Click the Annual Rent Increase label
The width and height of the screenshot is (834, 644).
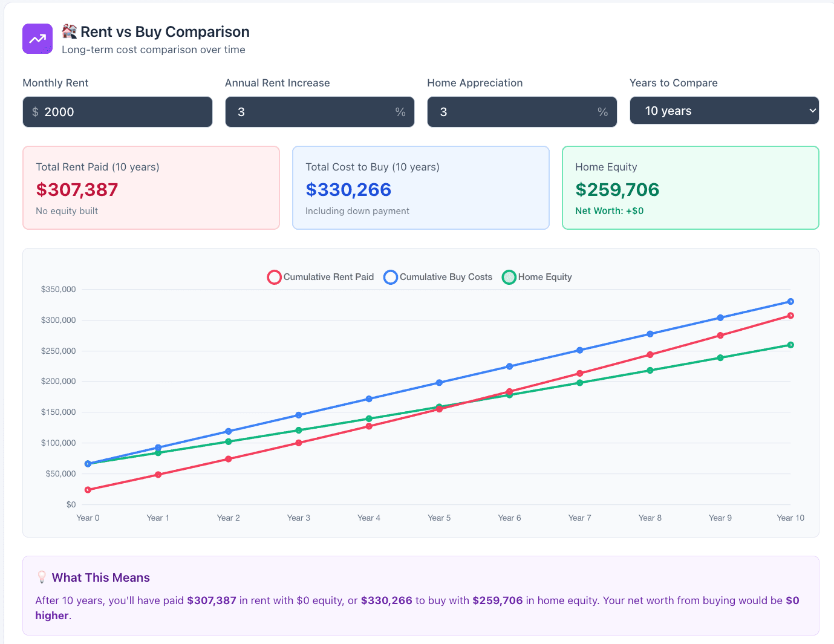(278, 83)
